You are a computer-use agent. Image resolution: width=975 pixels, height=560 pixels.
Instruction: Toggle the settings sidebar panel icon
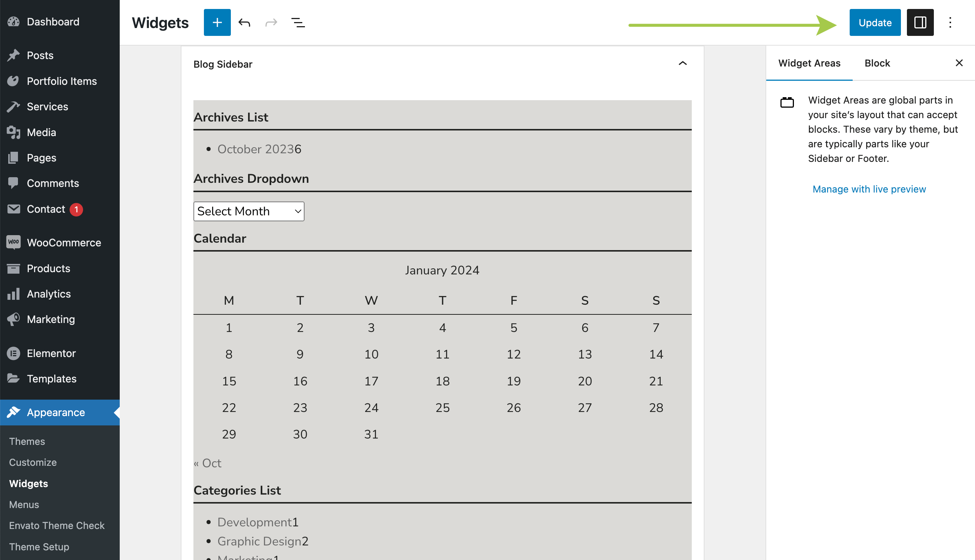(x=920, y=22)
